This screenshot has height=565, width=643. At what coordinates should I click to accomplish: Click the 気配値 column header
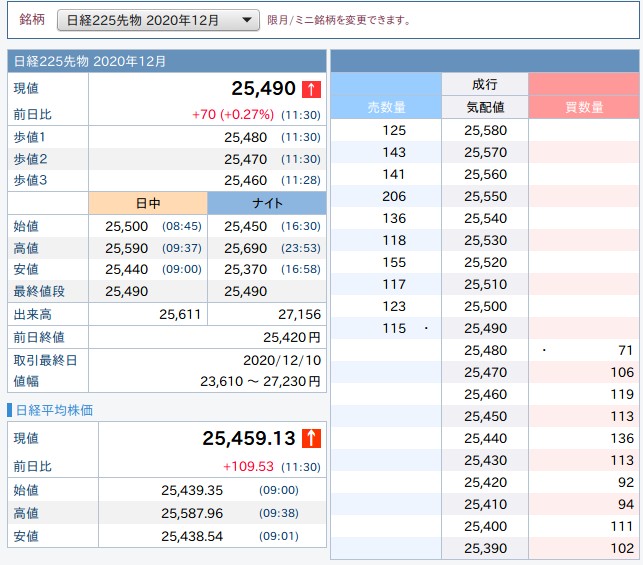485,107
